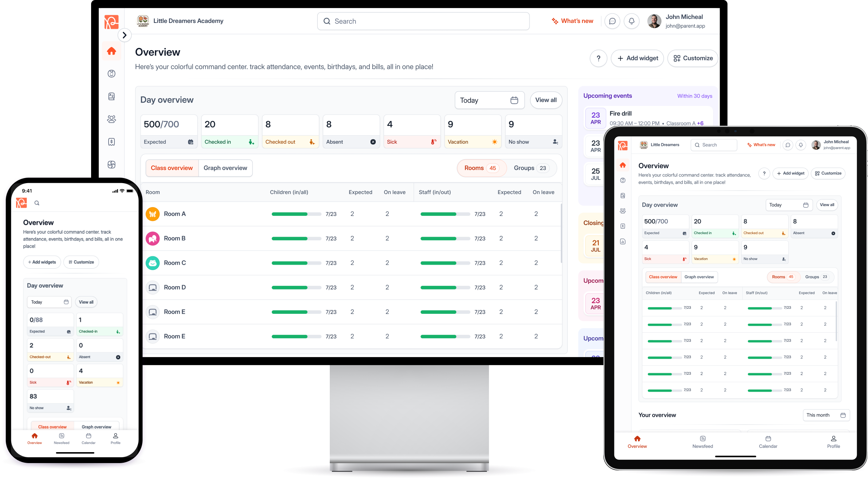Open billing via the dollar receipt icon
The width and height of the screenshot is (868, 478).
pyautogui.click(x=112, y=142)
